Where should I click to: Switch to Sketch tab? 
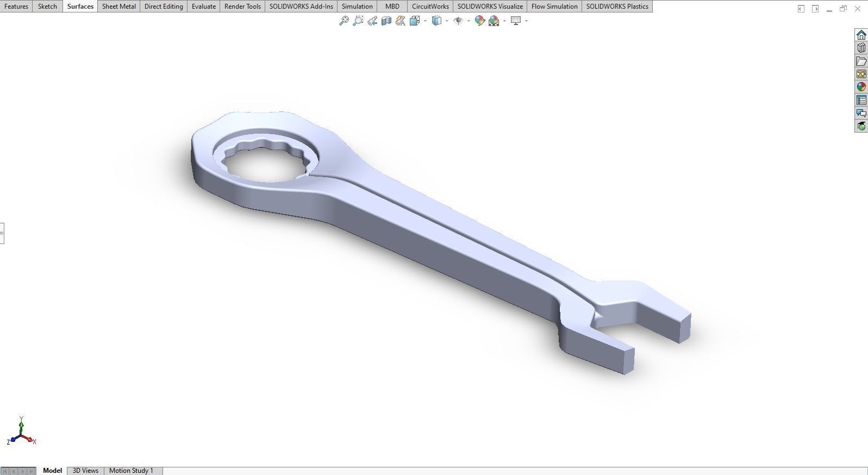coord(47,6)
